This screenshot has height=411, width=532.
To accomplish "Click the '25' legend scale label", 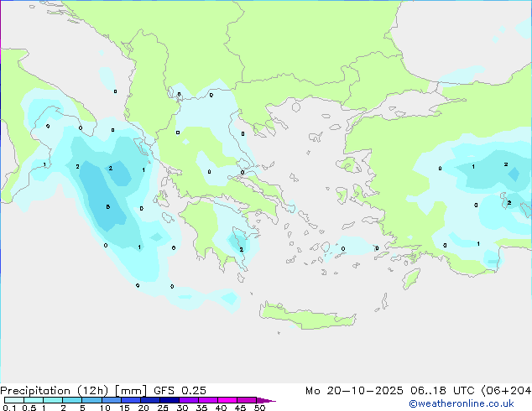I will [163, 408].
